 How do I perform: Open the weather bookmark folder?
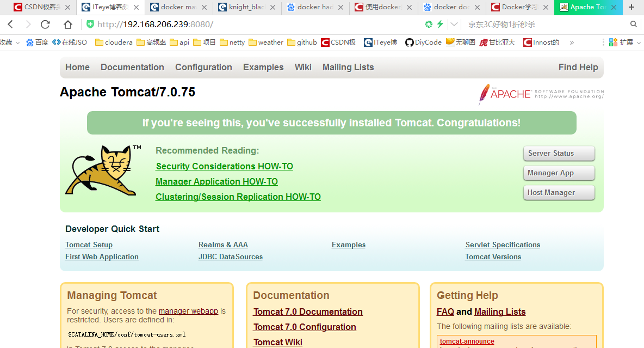pyautogui.click(x=266, y=42)
